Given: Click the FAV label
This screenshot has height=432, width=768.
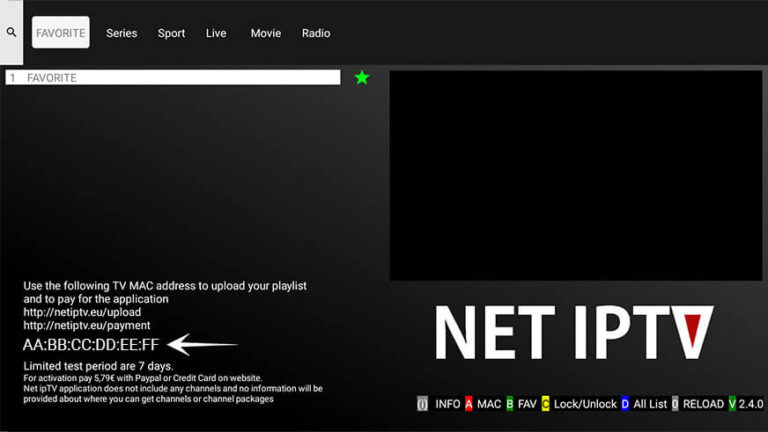Looking at the screenshot, I should [x=527, y=404].
